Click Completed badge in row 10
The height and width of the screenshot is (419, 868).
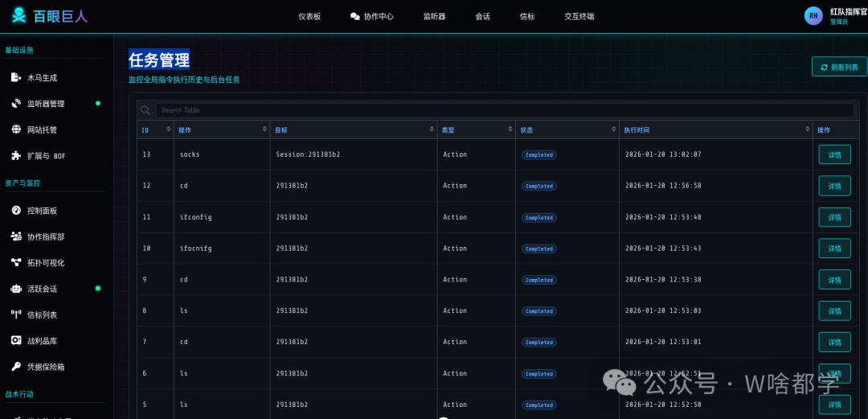coord(539,249)
